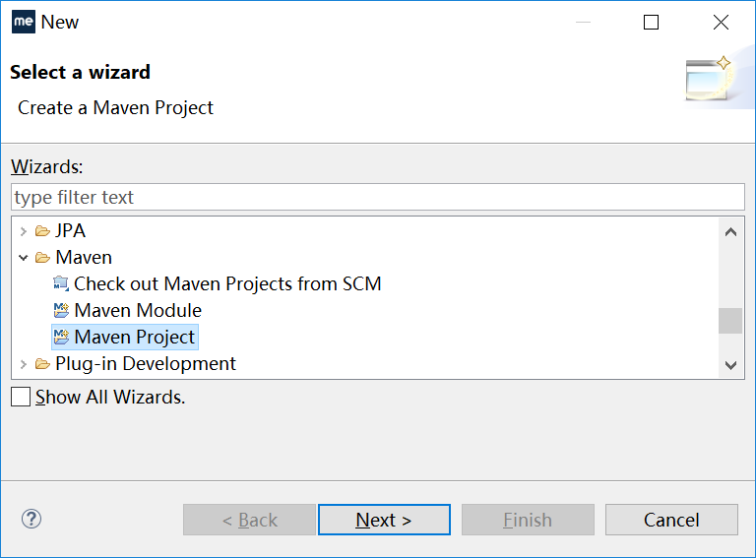The height and width of the screenshot is (558, 756).
Task: Click the MyEclipse 'me' logo icon
Action: pyautogui.click(x=24, y=22)
